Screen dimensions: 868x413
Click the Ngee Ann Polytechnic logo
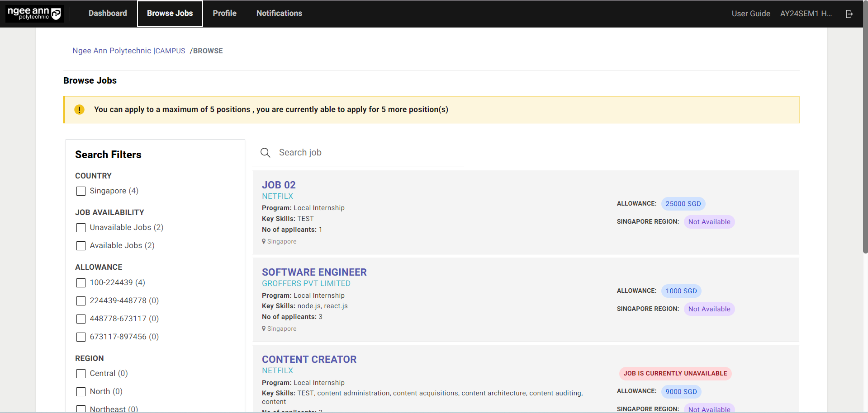click(x=34, y=14)
